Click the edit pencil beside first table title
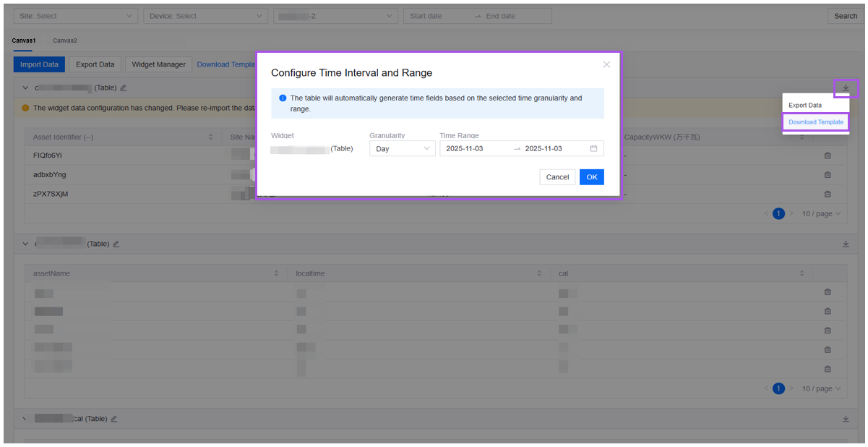This screenshot has width=868, height=447. coord(124,88)
